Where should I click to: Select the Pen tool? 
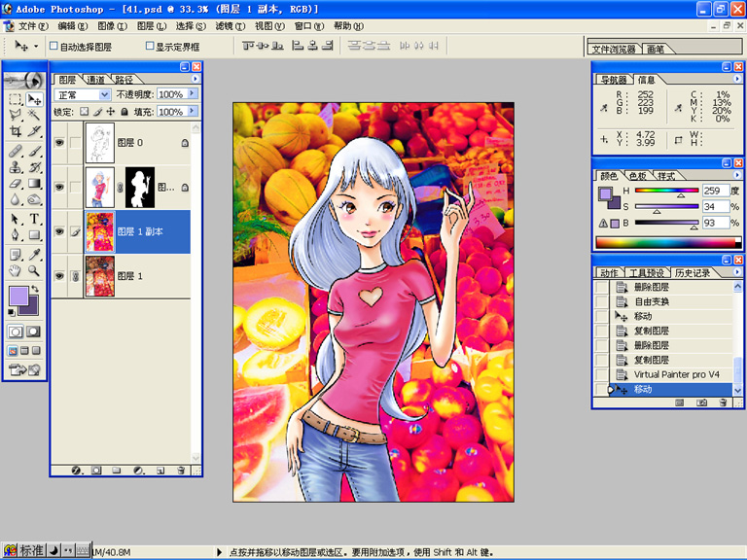point(16,234)
